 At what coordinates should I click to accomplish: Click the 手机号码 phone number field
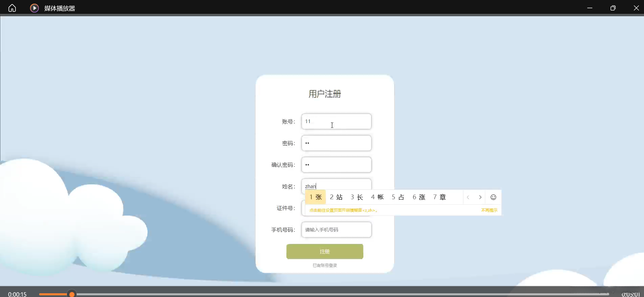click(x=336, y=230)
